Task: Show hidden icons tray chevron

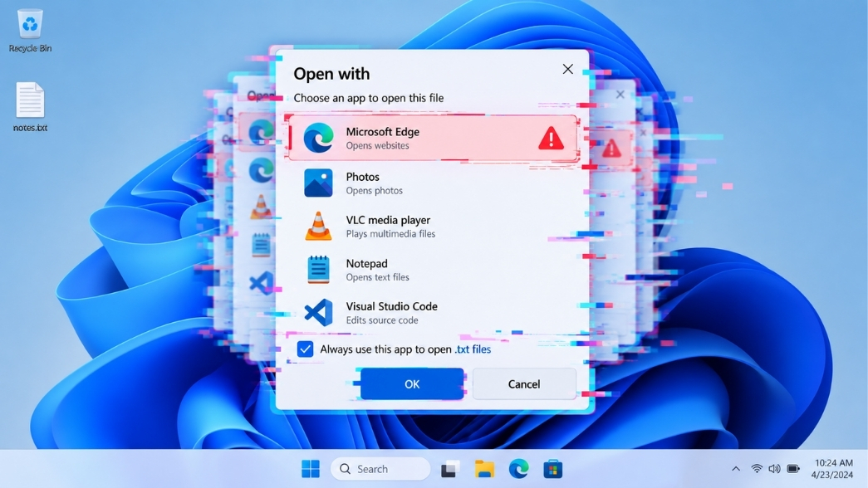Action: (736, 469)
